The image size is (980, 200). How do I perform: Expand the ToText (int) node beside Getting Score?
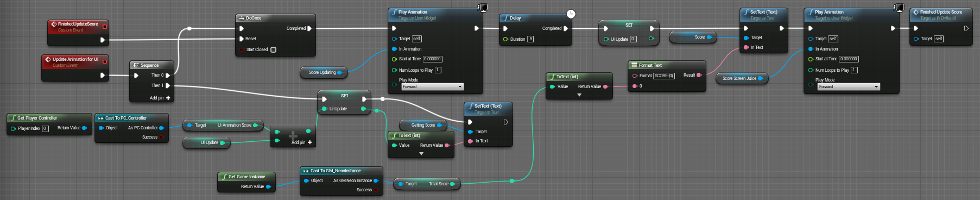click(421, 154)
